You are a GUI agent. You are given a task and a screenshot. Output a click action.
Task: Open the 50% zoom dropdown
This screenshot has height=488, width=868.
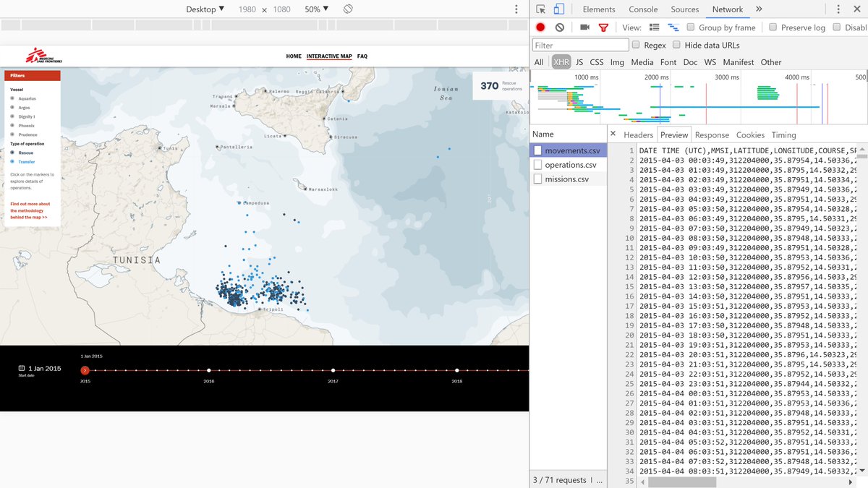click(316, 9)
